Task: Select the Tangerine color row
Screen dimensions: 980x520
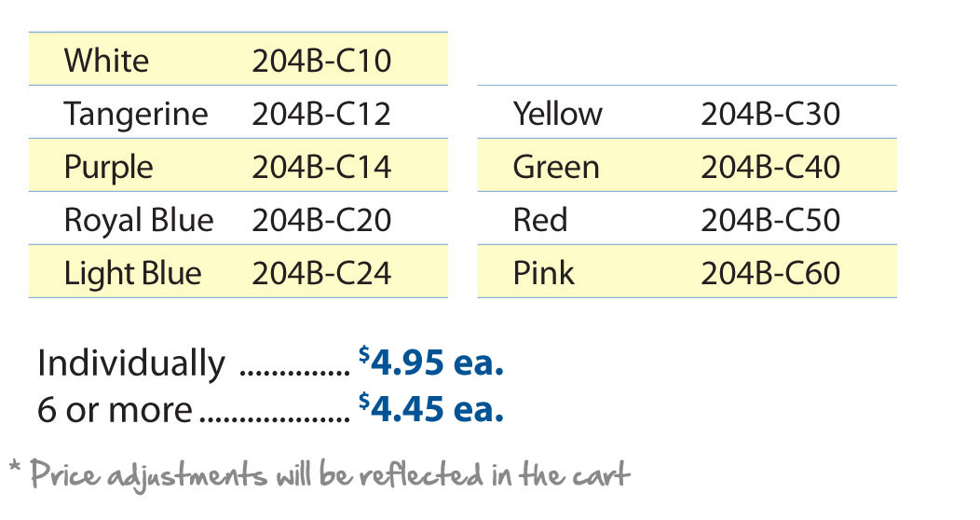Action: pos(238,112)
